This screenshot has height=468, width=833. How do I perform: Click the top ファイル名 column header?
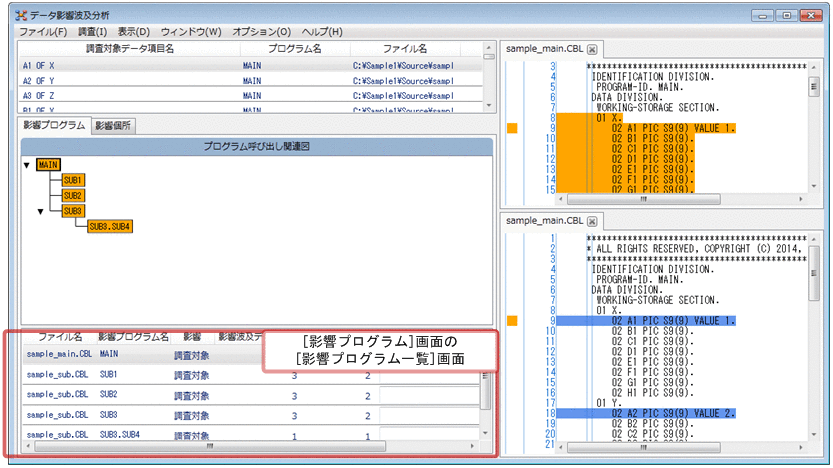point(405,49)
